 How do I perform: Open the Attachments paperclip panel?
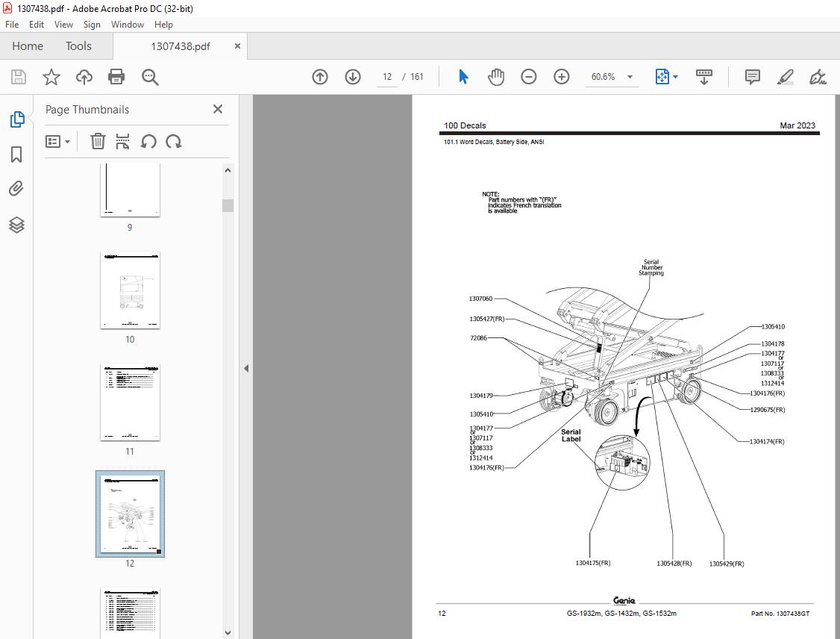click(16, 189)
